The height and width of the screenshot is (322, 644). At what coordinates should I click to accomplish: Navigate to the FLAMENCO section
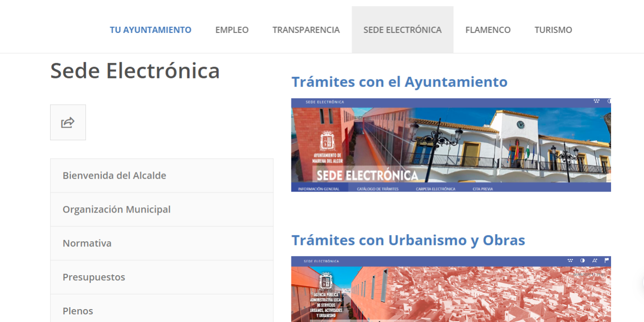click(x=488, y=30)
